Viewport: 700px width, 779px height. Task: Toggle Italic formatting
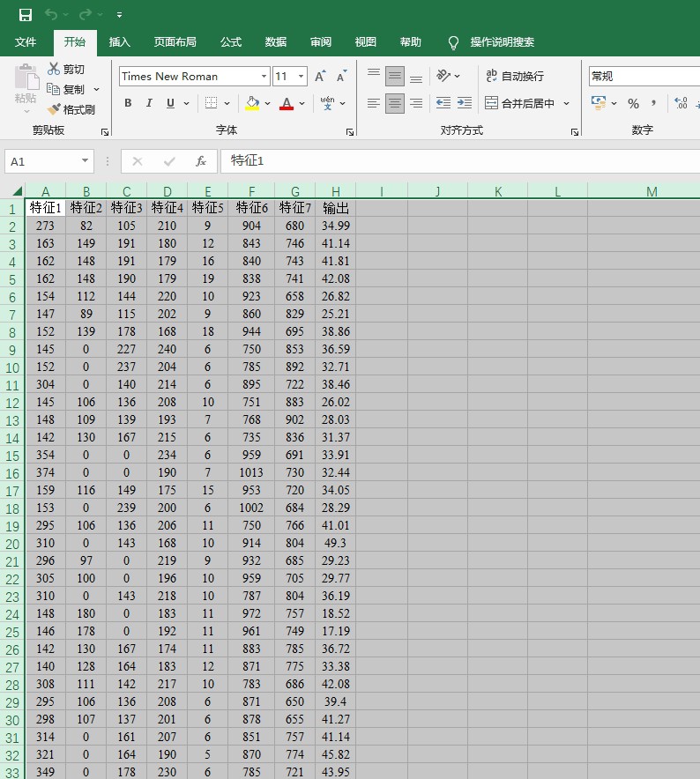click(x=149, y=103)
